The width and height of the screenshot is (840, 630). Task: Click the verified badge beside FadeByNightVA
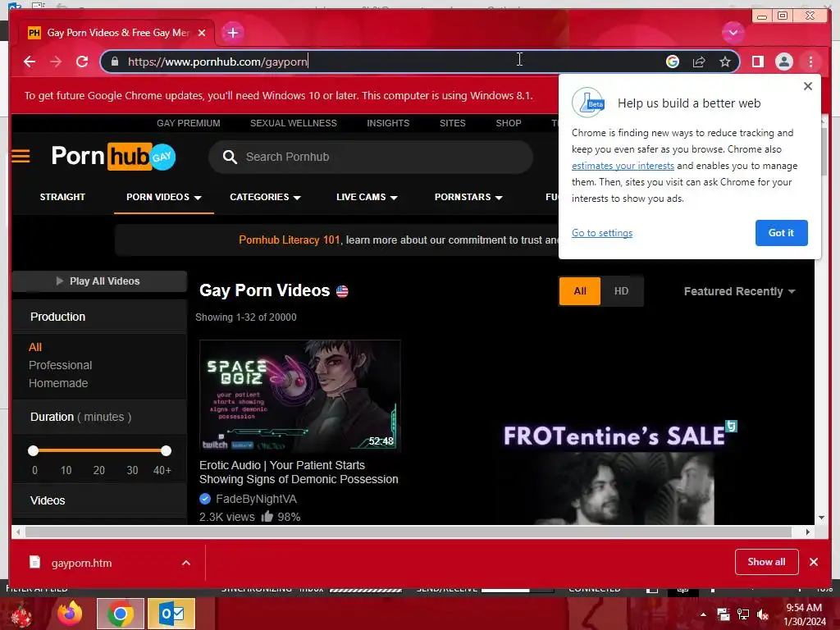[204, 500]
